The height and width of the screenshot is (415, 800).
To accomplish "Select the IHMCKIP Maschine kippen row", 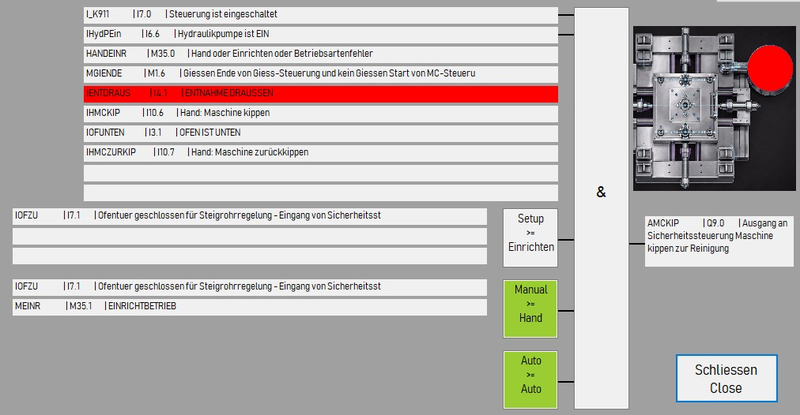I will (x=320, y=113).
